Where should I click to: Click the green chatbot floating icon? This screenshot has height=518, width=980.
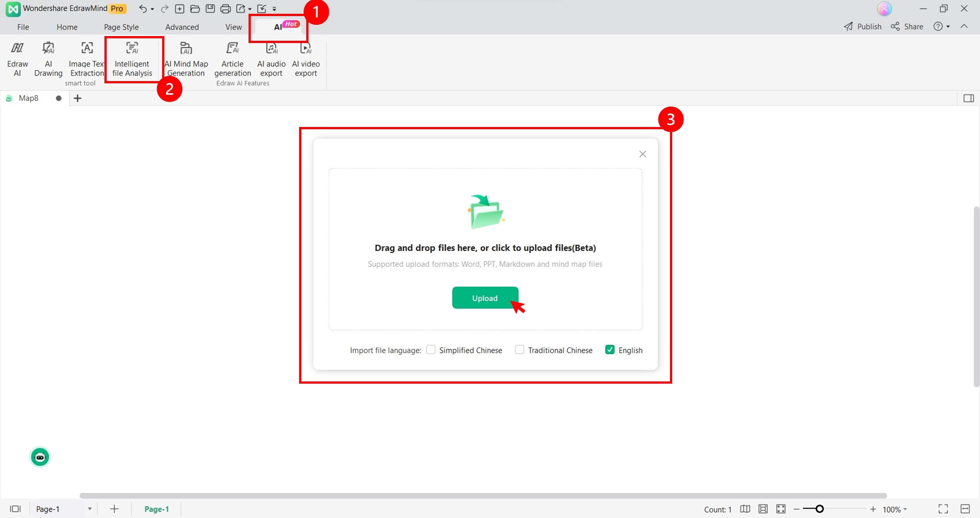click(40, 457)
